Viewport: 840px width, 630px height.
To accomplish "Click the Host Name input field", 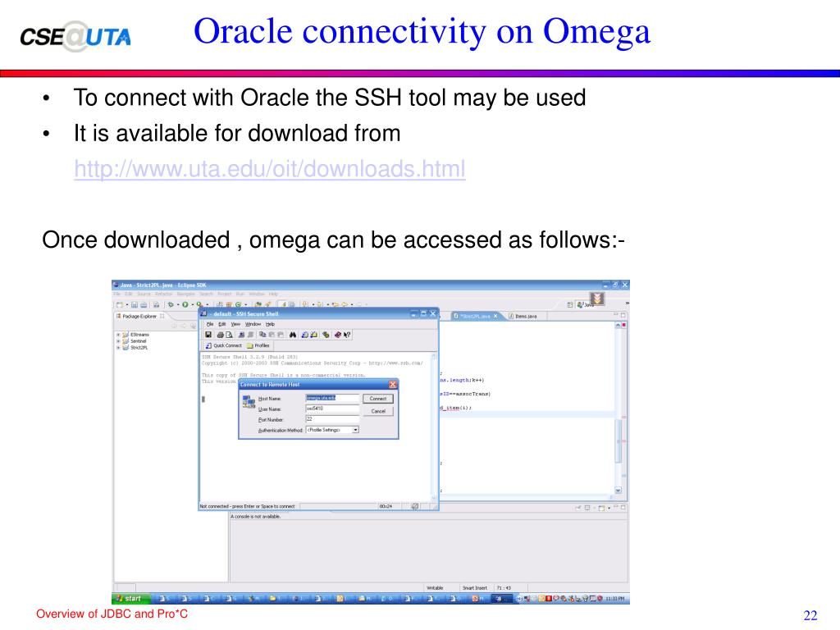I will [x=332, y=398].
